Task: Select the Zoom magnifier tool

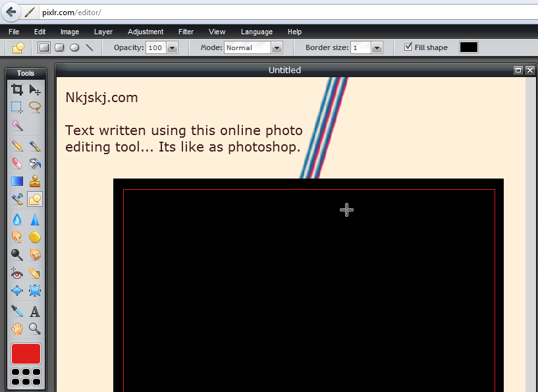Action: click(x=35, y=328)
